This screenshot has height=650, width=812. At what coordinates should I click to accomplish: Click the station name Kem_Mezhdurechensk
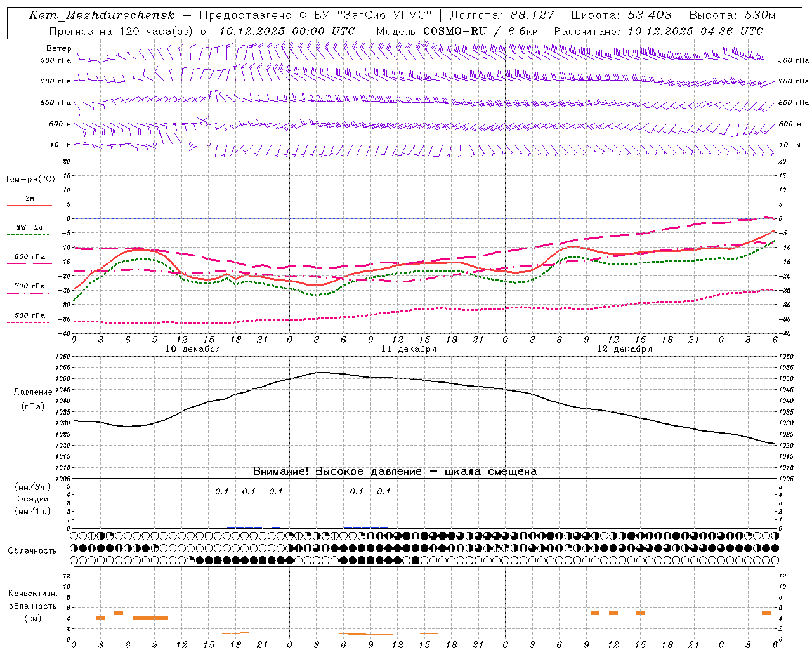pyautogui.click(x=101, y=15)
